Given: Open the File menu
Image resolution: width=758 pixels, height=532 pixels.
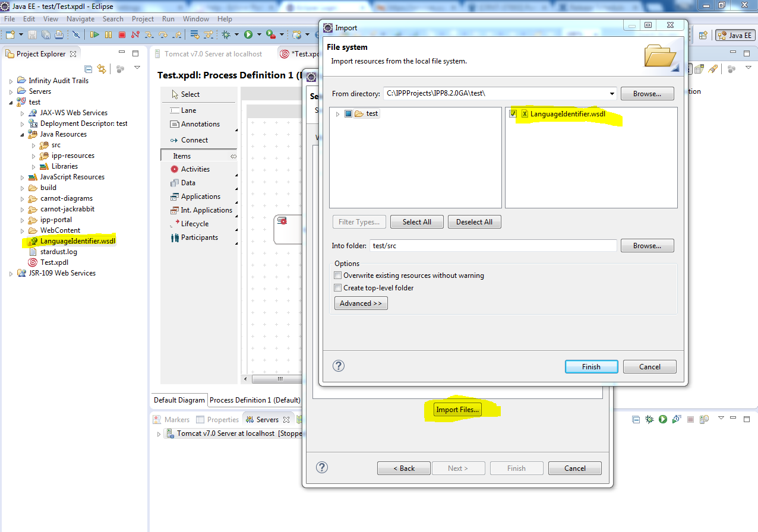Looking at the screenshot, I should [x=10, y=19].
